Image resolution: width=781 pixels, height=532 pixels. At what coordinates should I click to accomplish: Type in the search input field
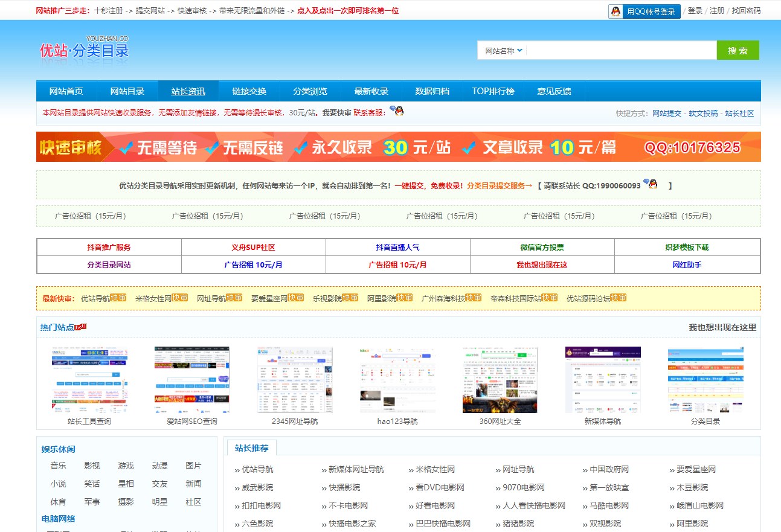click(621, 51)
